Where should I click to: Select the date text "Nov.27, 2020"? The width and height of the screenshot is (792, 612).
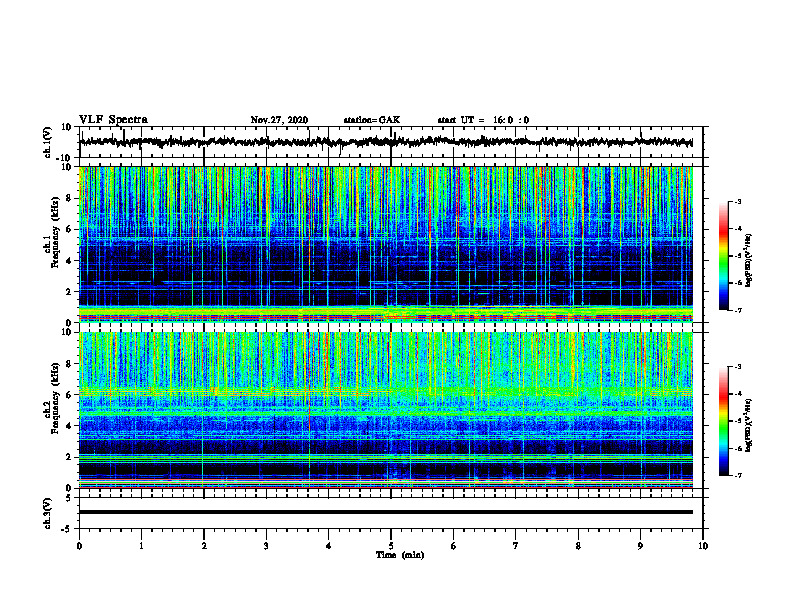(x=279, y=120)
